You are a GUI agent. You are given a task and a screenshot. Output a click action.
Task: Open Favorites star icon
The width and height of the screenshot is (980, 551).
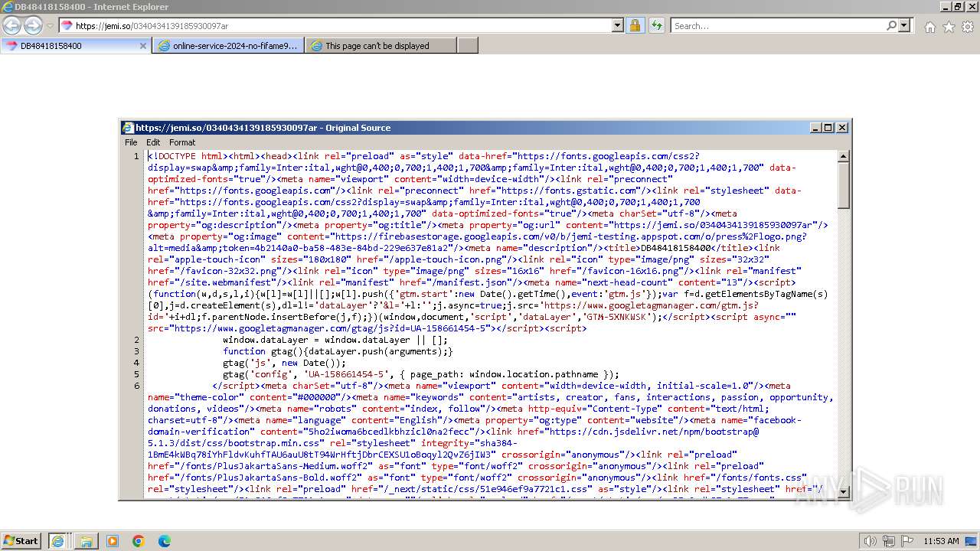click(x=949, y=26)
